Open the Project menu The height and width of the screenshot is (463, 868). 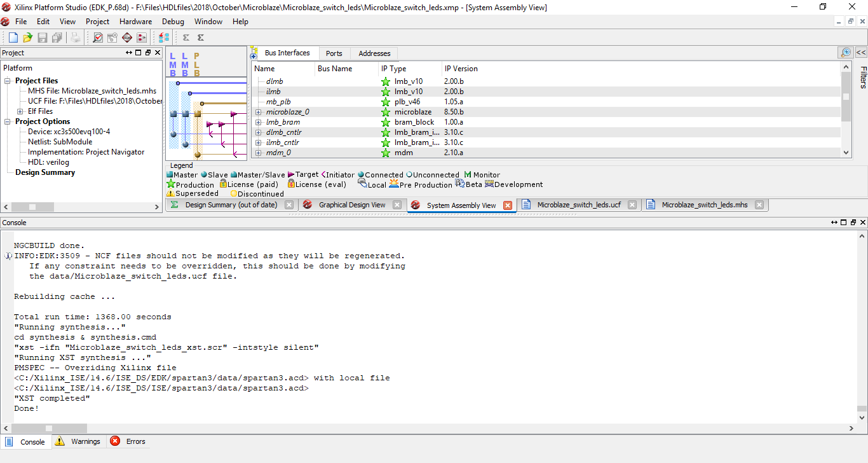[98, 22]
